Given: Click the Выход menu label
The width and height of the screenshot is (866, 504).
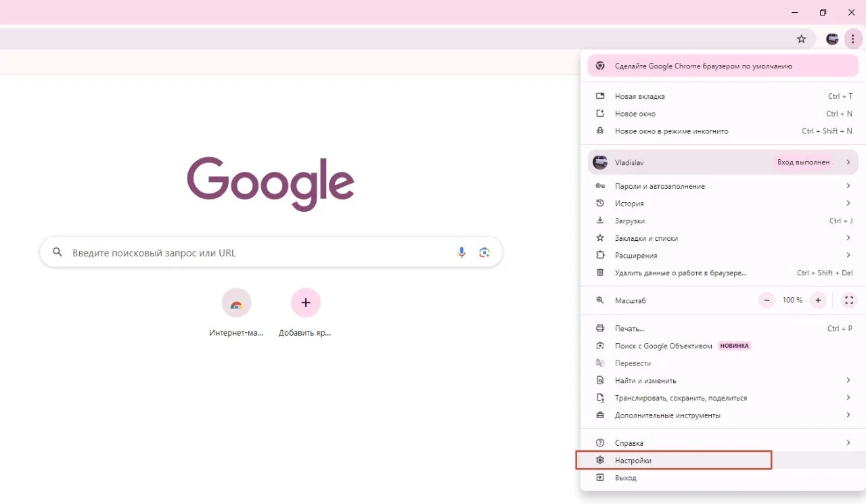Looking at the screenshot, I should [x=626, y=478].
